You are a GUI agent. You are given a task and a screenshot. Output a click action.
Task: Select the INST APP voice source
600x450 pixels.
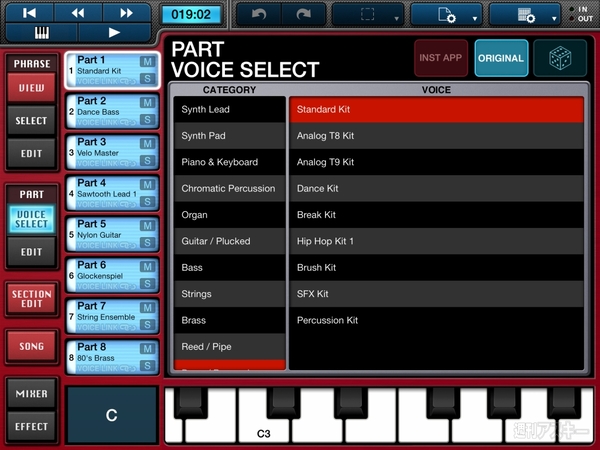point(441,58)
